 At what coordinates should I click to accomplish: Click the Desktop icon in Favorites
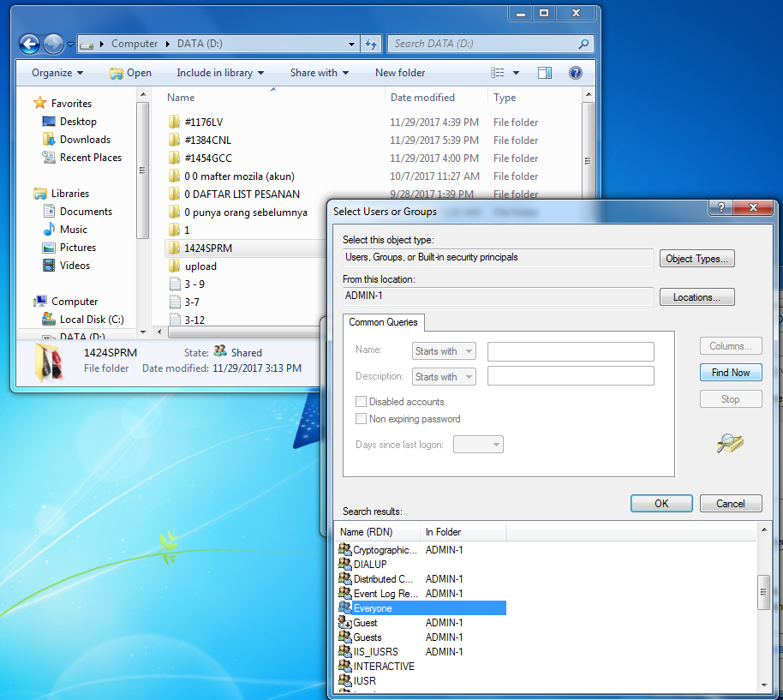tap(49, 121)
